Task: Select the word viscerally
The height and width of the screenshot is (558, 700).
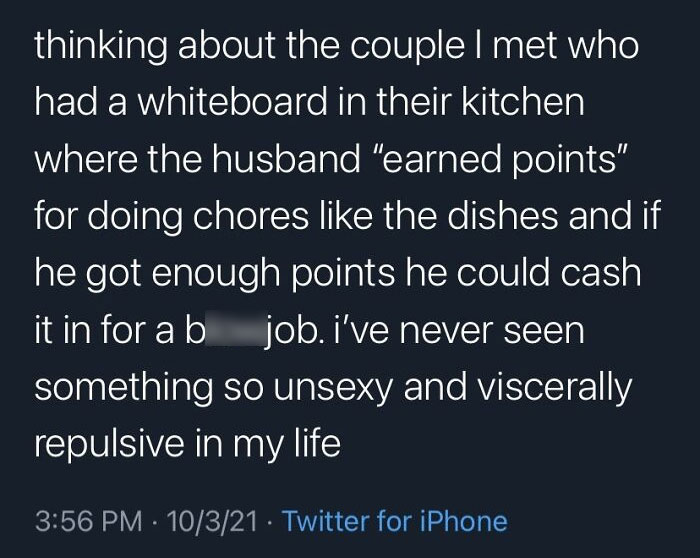Action: (x=555, y=387)
